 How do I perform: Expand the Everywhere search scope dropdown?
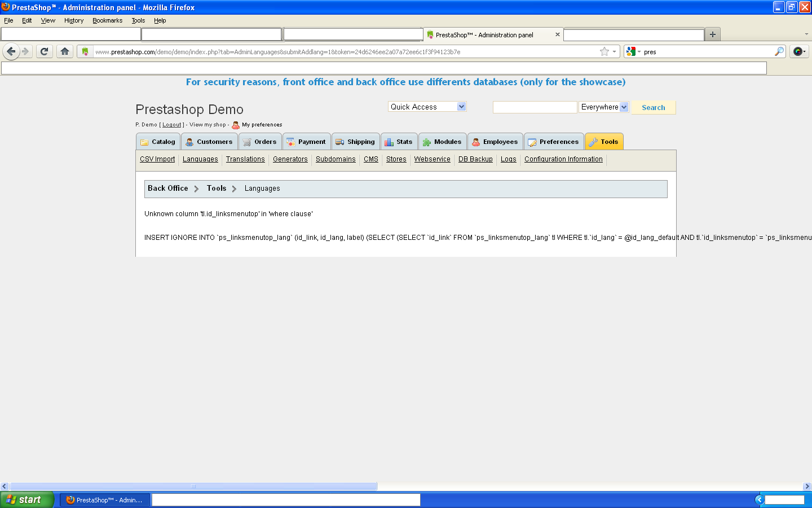[624, 107]
